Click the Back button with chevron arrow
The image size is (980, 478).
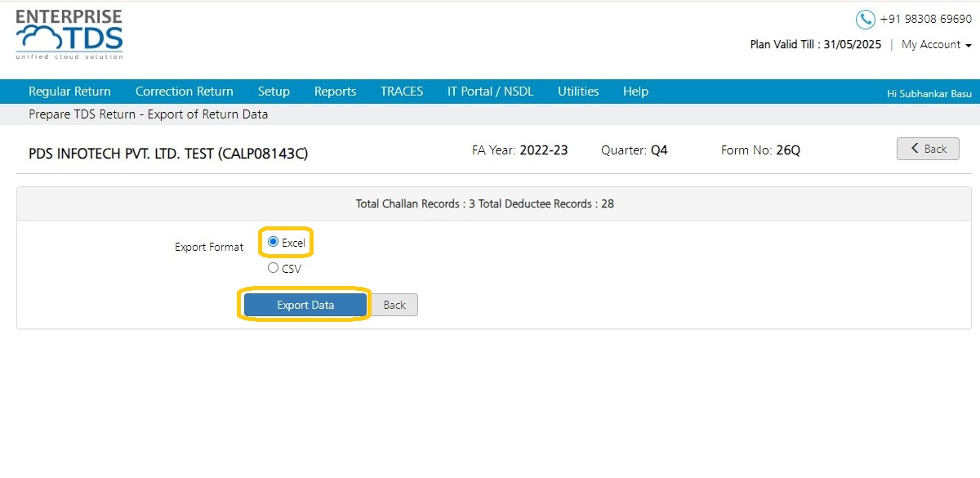point(928,149)
